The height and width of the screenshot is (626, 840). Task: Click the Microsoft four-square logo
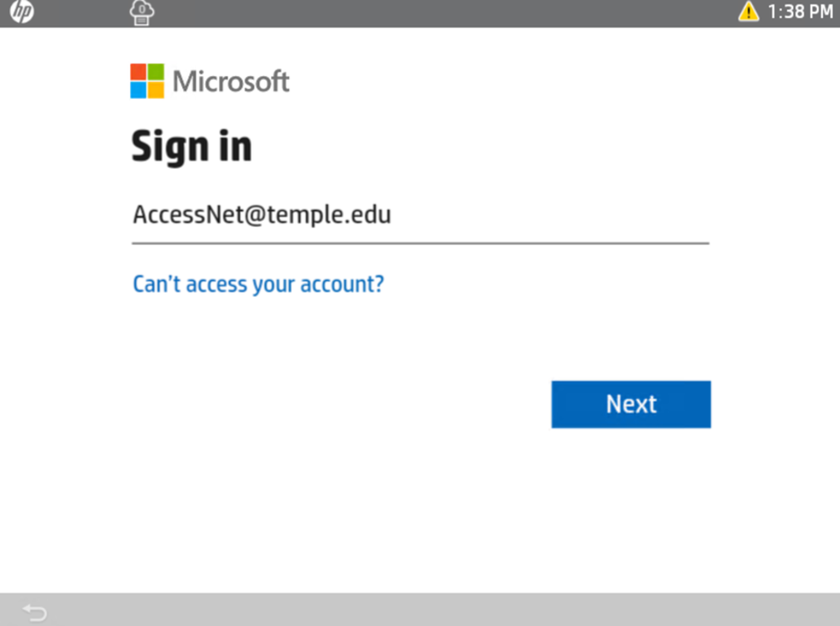147,81
